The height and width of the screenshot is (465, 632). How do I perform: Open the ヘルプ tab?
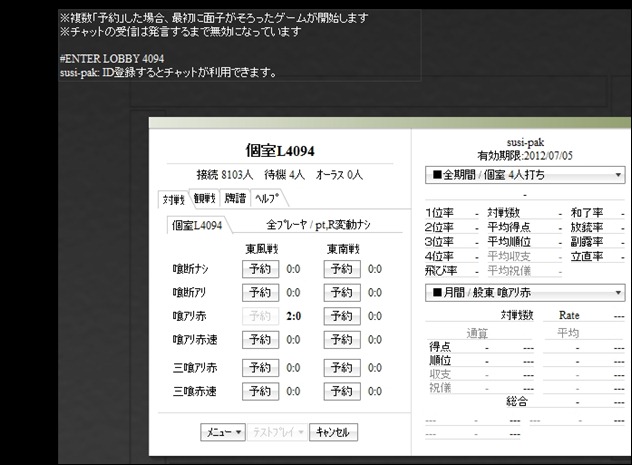click(x=267, y=198)
